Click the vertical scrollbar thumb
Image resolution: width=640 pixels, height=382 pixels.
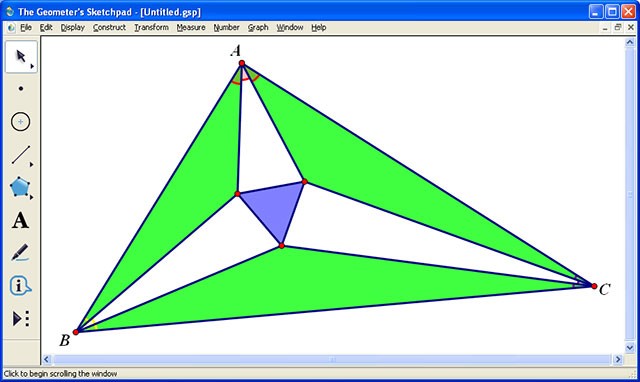coord(630,195)
